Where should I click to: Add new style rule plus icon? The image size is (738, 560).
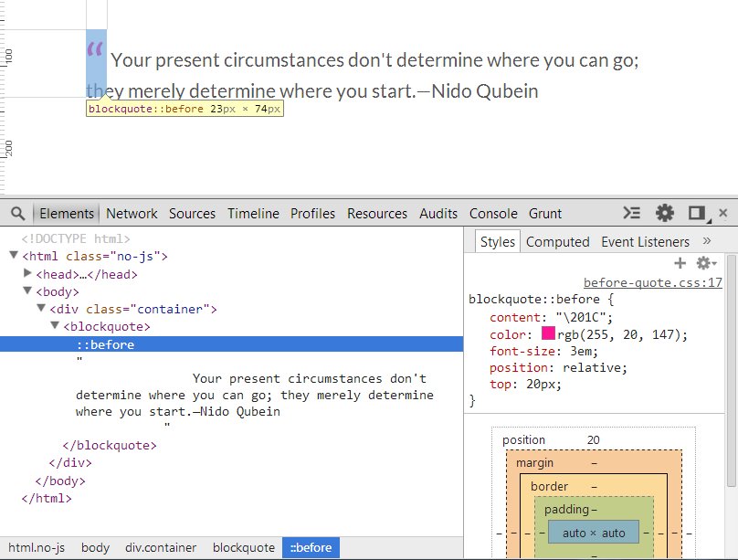[680, 263]
